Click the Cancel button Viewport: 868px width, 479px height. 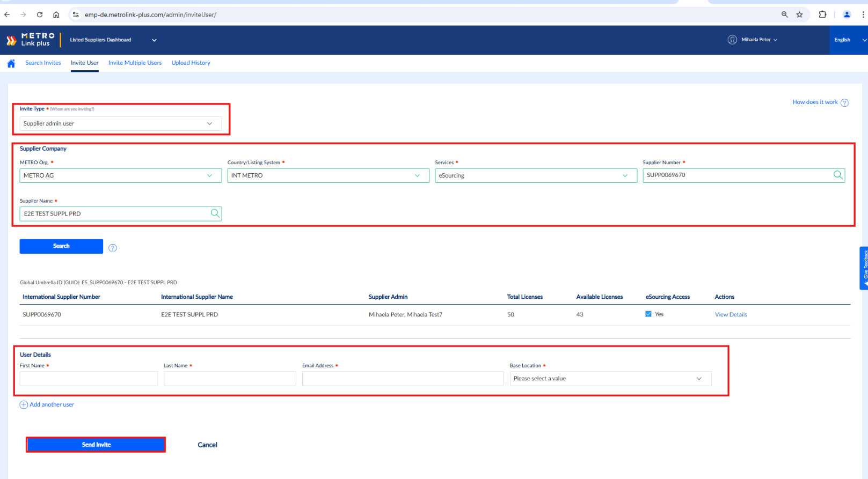click(x=207, y=445)
